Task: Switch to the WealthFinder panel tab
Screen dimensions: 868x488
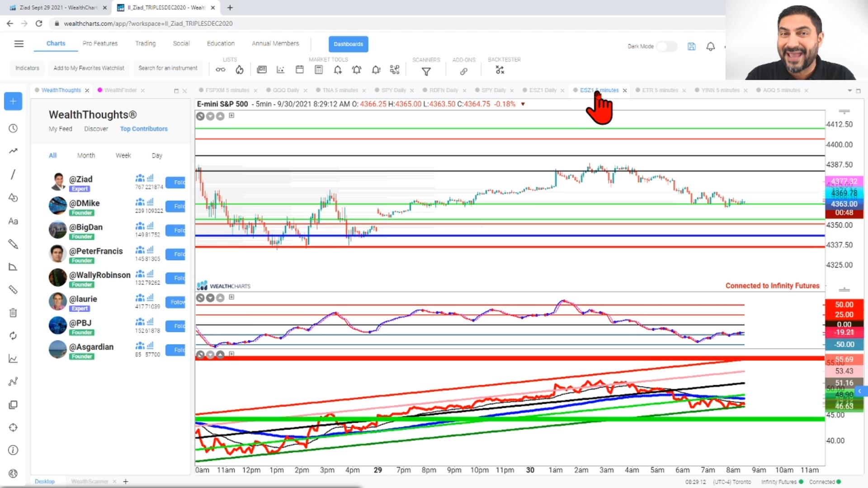Action: click(x=120, y=90)
